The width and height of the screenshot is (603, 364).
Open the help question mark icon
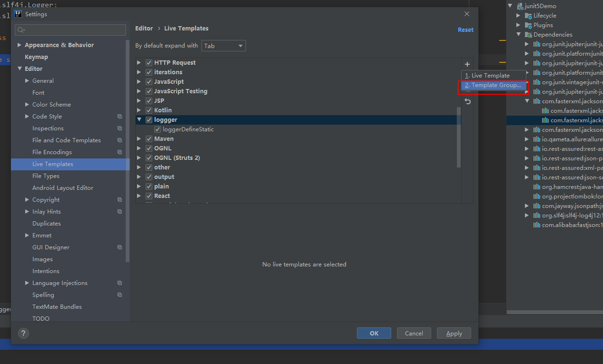23,333
